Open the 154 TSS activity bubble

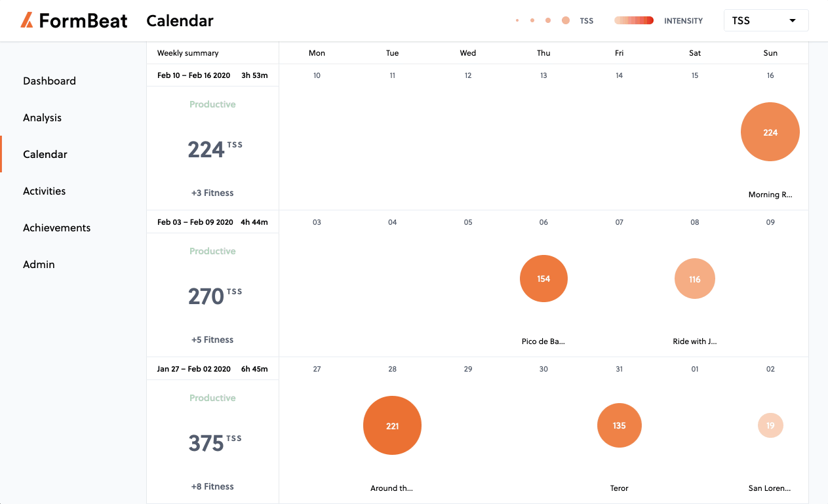coord(543,279)
